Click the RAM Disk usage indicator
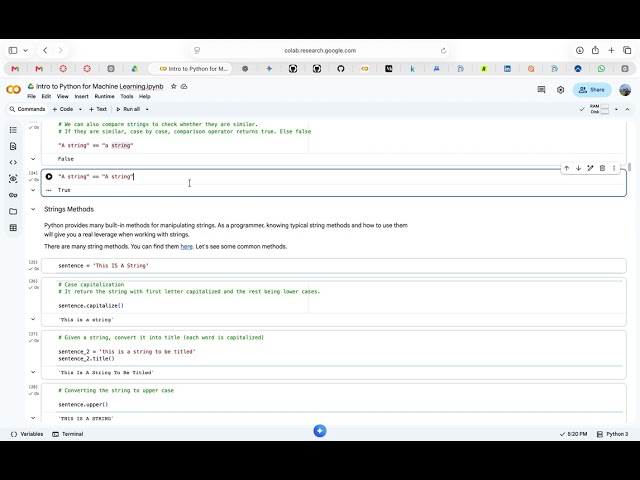The height and width of the screenshot is (480, 640). click(600, 109)
